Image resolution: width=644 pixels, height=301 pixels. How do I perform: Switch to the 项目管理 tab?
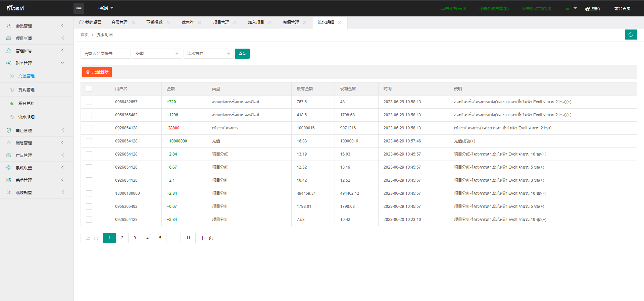coord(221,22)
